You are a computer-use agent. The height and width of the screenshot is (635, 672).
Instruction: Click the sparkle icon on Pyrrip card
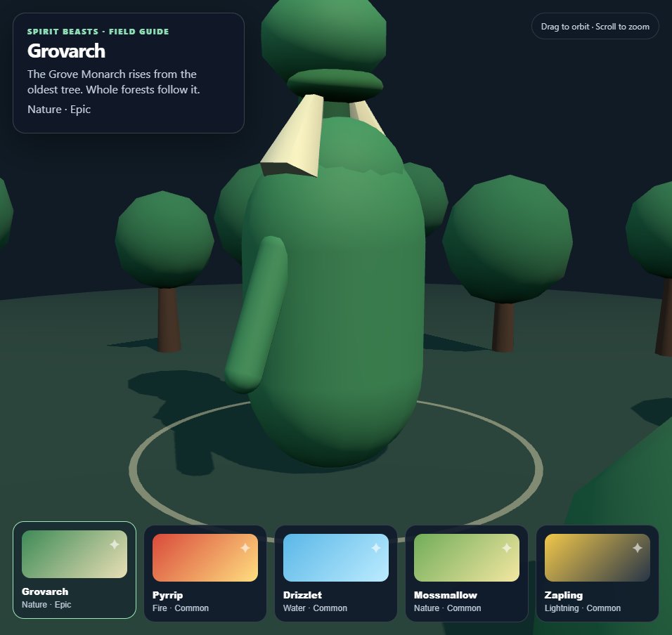pos(245,548)
